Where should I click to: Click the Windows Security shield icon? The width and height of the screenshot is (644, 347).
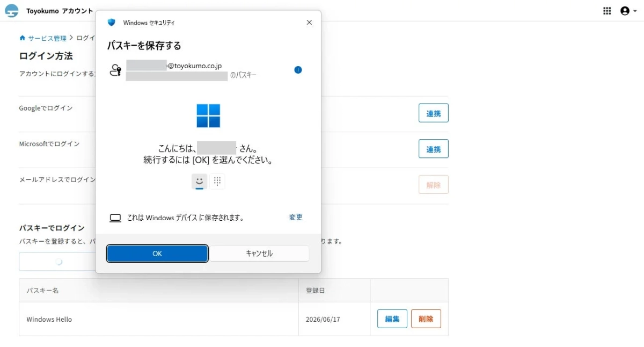coord(112,23)
